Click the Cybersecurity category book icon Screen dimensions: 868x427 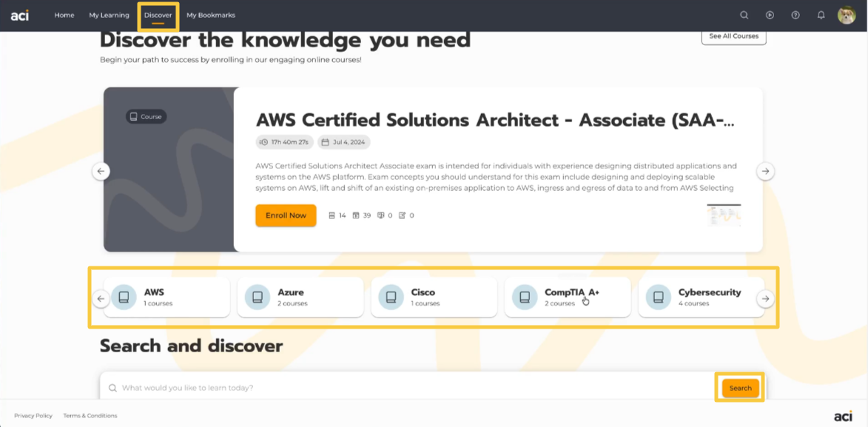658,297
